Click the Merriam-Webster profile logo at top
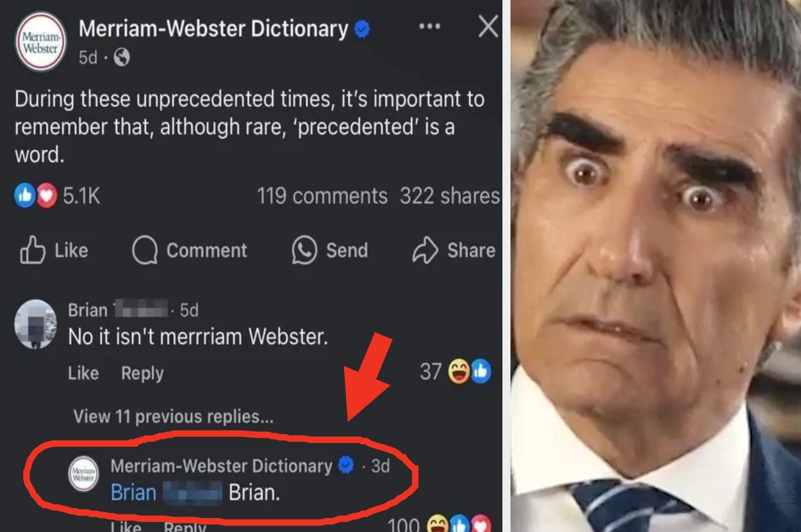801x532 pixels. click(x=41, y=41)
